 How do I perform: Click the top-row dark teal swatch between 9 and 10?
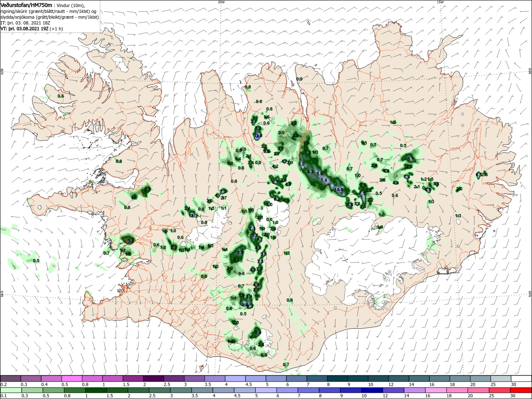(x=357, y=378)
